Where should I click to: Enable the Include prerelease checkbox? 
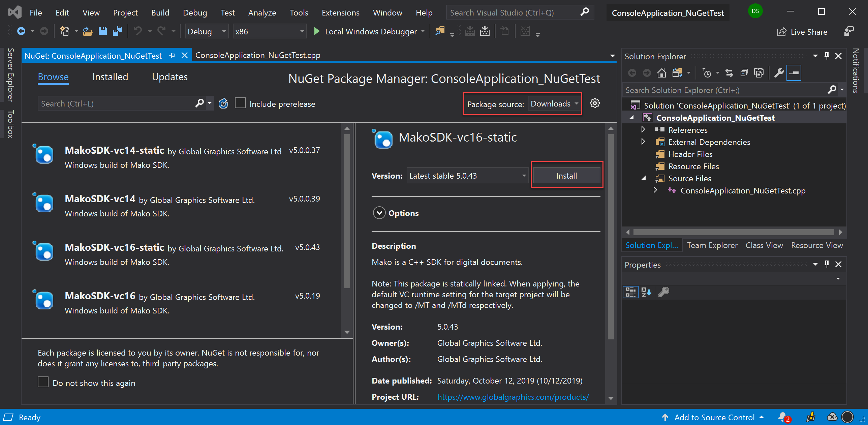click(240, 103)
